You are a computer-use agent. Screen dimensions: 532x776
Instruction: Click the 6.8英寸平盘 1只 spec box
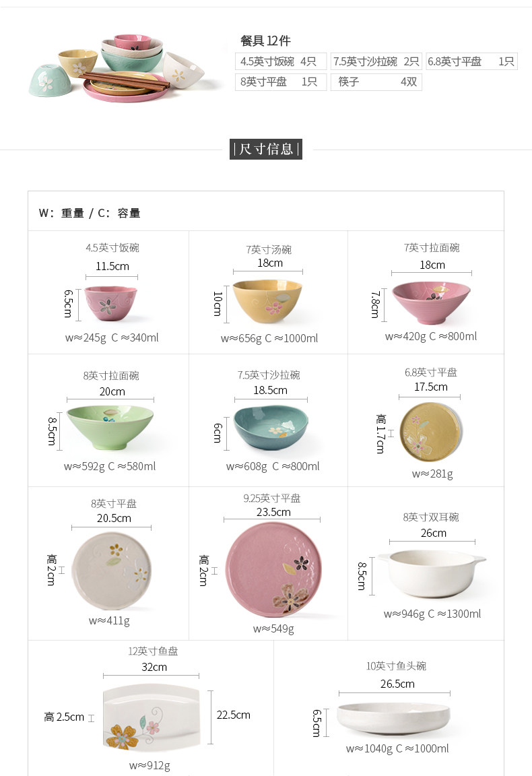coord(471,61)
